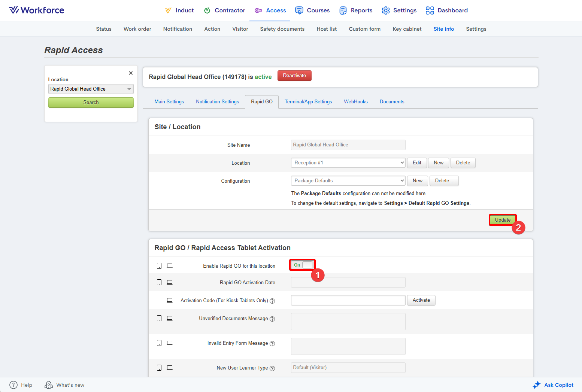Click the New User Learner Type field
Image resolution: width=582 pixels, height=392 pixels.
[348, 368]
